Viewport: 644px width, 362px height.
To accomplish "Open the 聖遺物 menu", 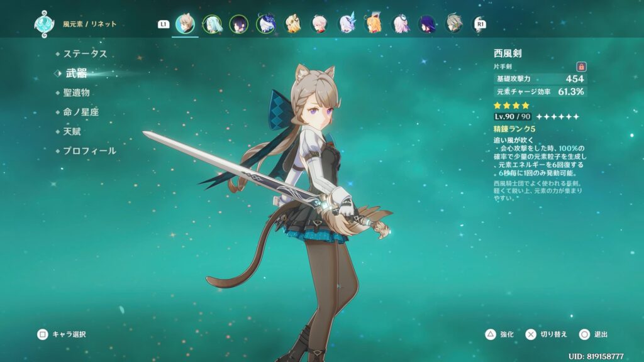I will pyautogui.click(x=76, y=93).
